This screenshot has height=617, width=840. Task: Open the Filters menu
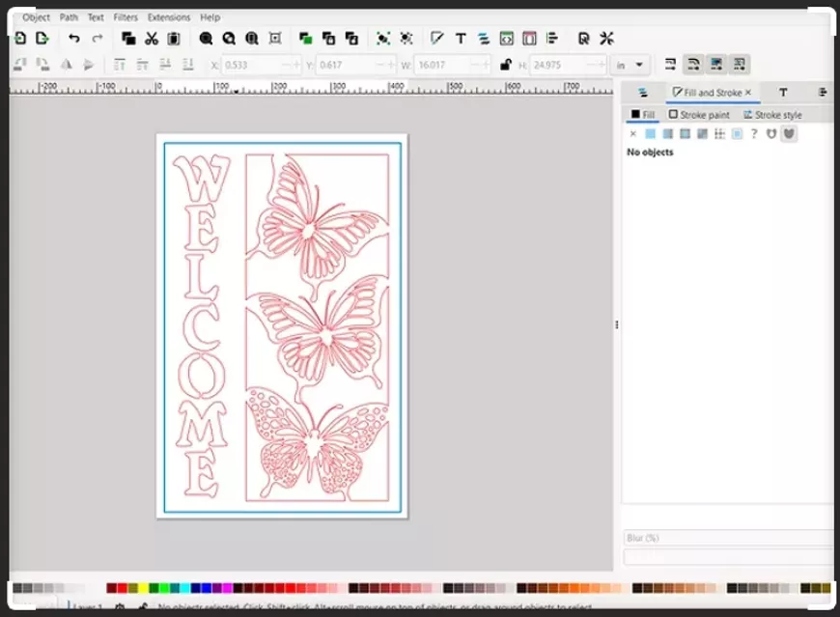(126, 17)
